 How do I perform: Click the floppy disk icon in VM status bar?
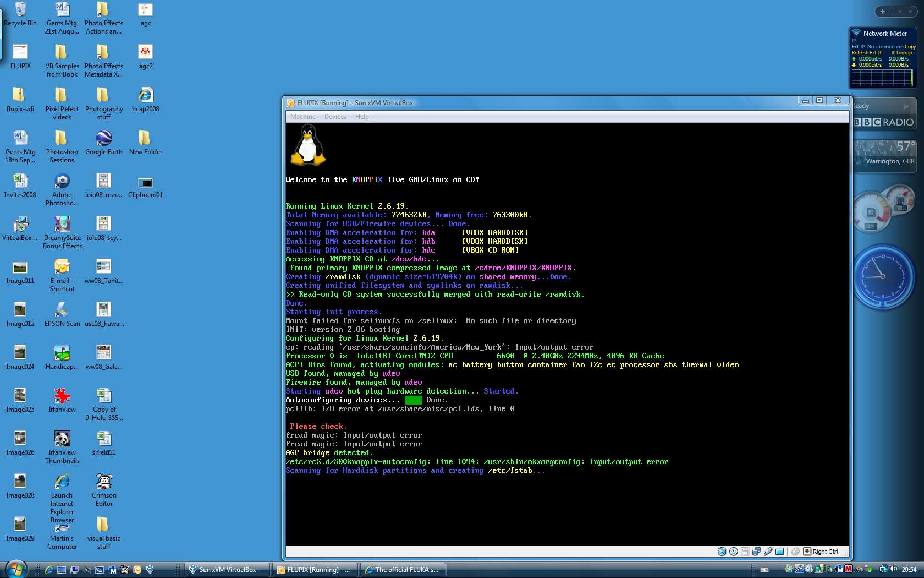tap(745, 552)
